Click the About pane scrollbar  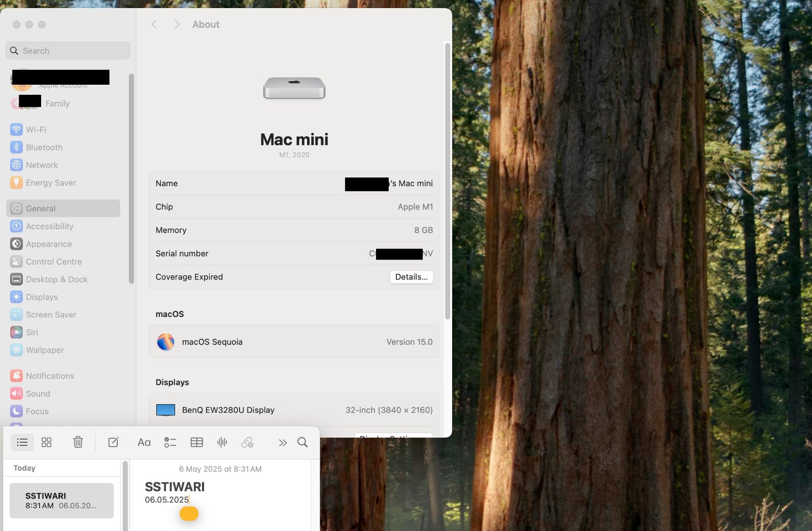(448, 181)
